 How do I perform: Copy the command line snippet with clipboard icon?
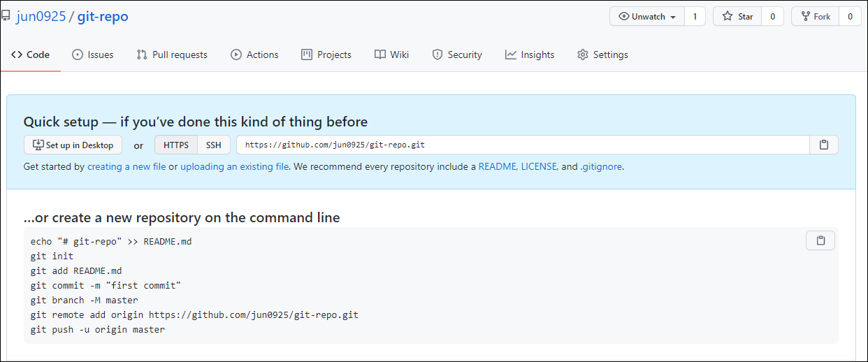pos(820,240)
